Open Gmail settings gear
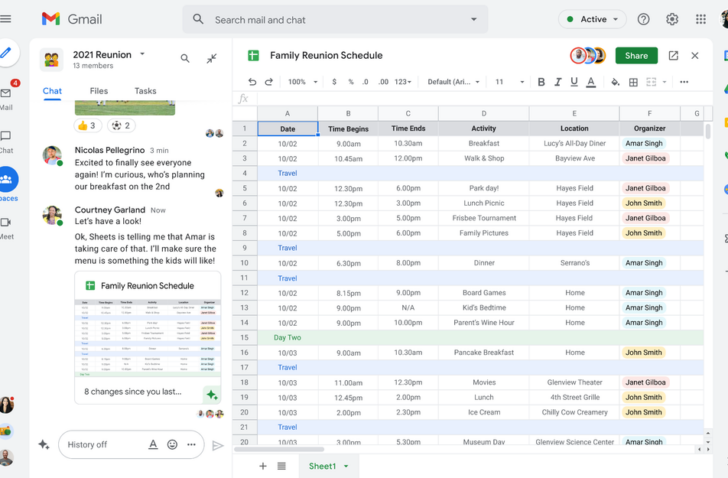Screen dimensions: 728x478 pos(672,19)
